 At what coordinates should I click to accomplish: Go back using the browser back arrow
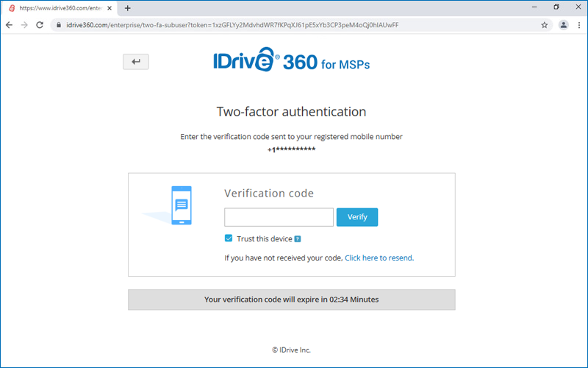9,25
